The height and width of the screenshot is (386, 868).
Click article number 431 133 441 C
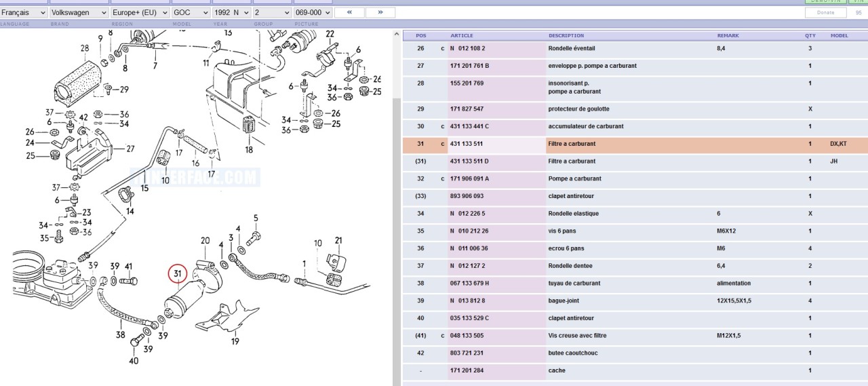(469, 127)
